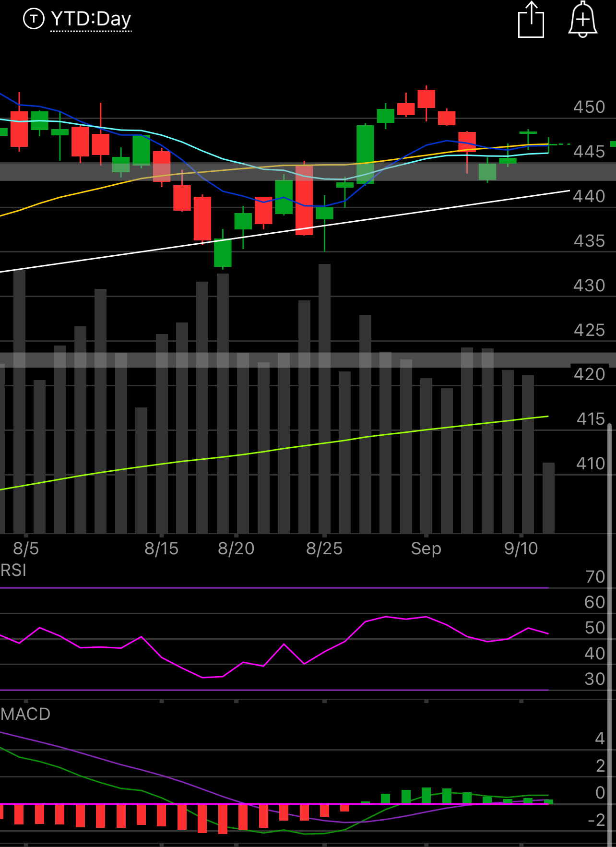Tap the 440 price axis label

pyautogui.click(x=589, y=196)
